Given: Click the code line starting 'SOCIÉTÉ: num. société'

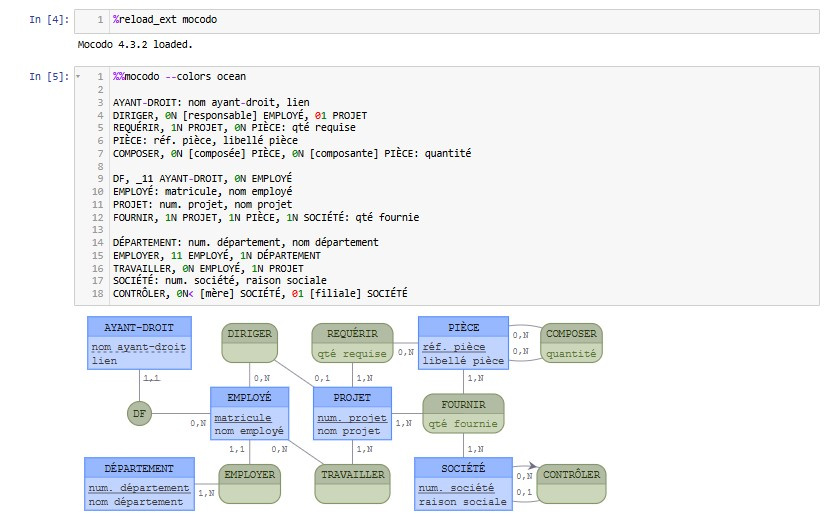Looking at the screenshot, I should click(220, 280).
